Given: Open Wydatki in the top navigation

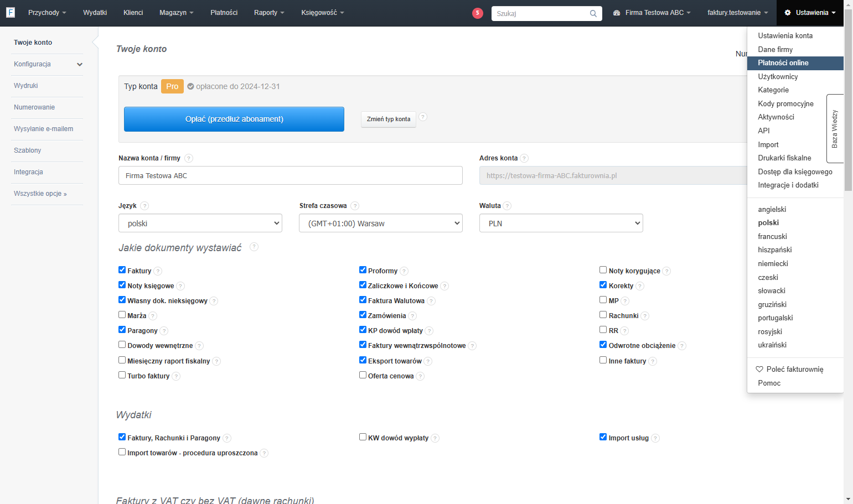Looking at the screenshot, I should point(95,13).
